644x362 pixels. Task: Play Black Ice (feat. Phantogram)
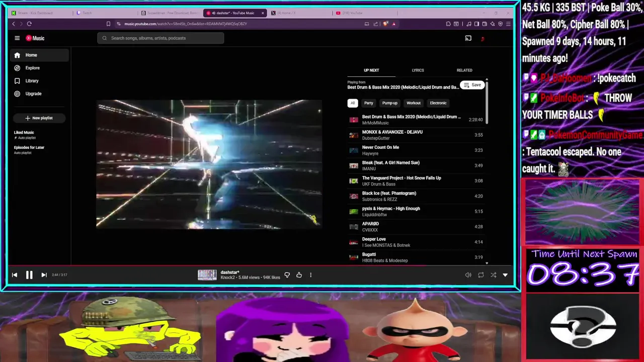[416, 196]
